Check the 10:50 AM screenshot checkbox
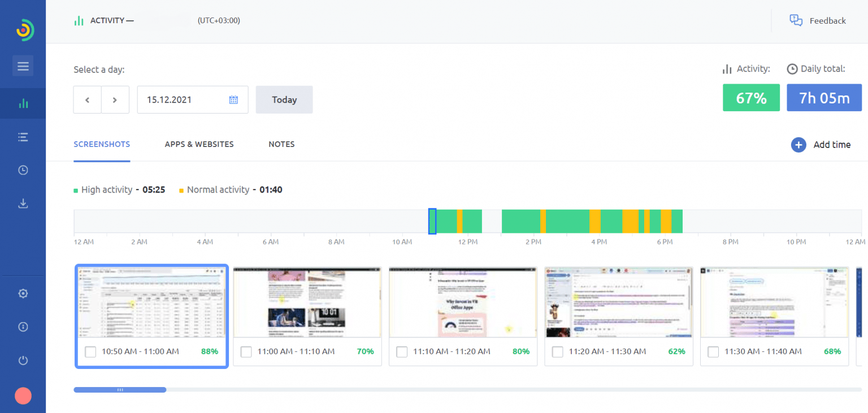 coord(90,351)
